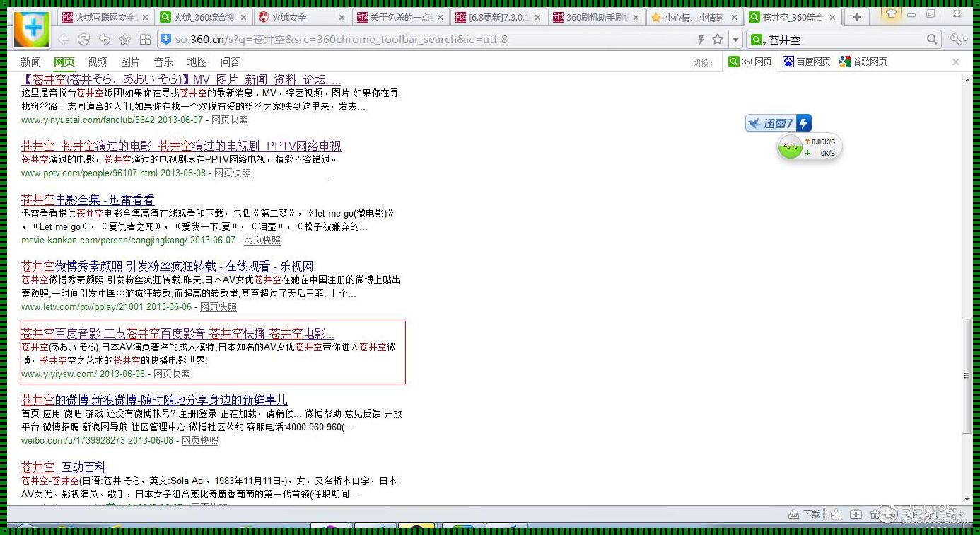Switch to 360刷机助手刷机 tab

point(595,18)
